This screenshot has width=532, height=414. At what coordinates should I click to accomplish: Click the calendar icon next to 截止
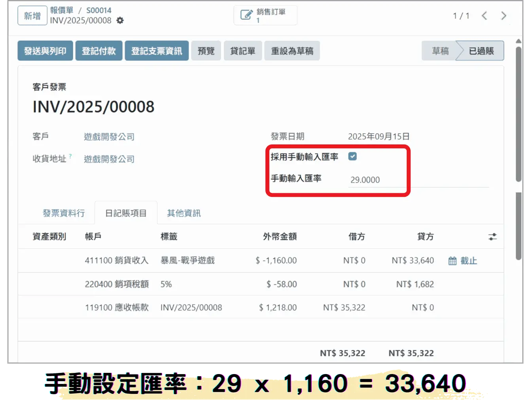452,261
